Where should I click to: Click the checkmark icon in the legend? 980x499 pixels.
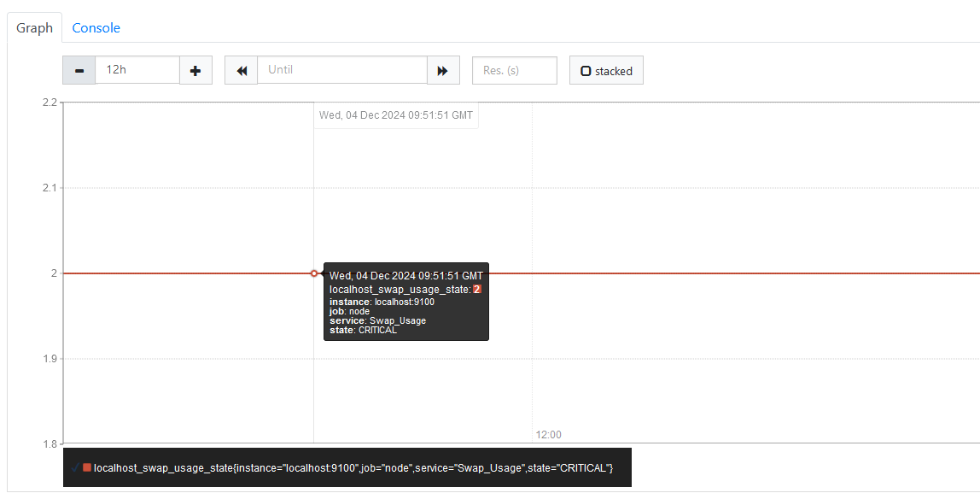(x=75, y=467)
